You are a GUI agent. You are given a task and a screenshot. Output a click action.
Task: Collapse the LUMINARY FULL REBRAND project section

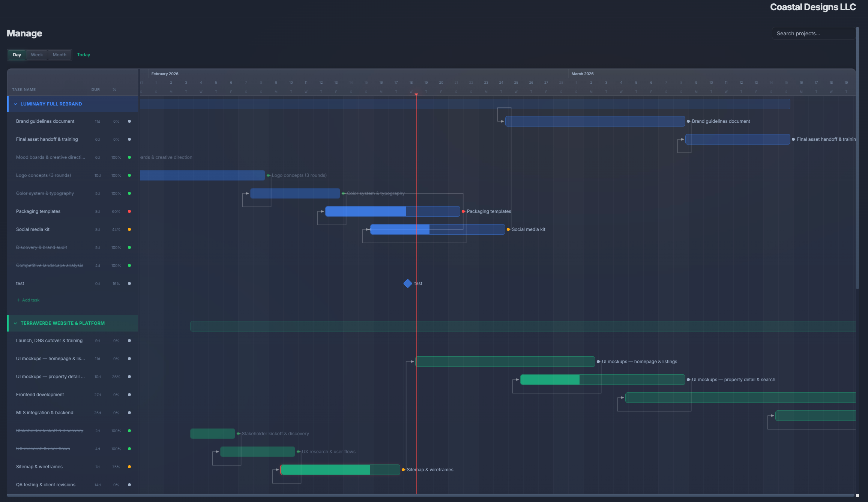(x=15, y=104)
